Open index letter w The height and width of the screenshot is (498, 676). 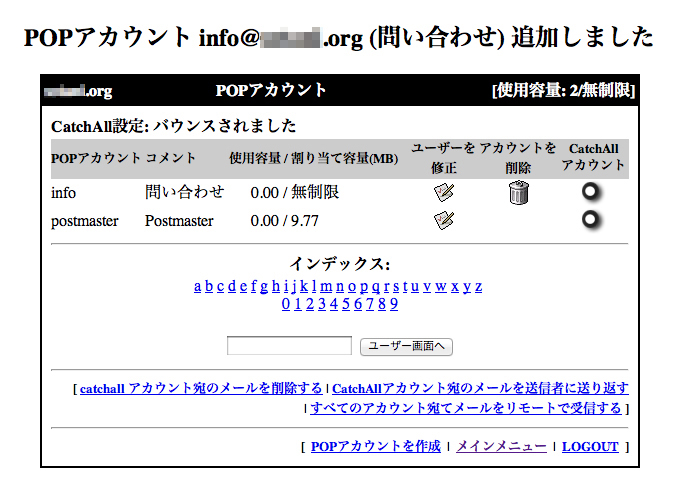441,286
